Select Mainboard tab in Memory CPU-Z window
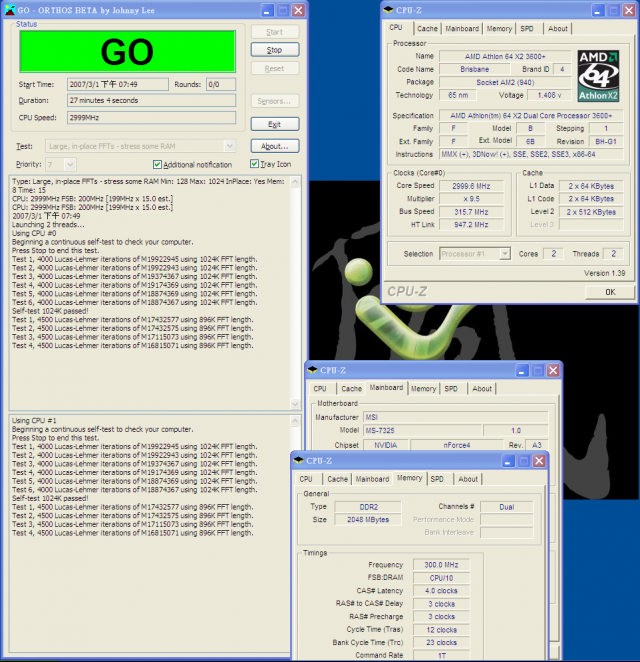This screenshot has height=662, width=640. click(372, 479)
